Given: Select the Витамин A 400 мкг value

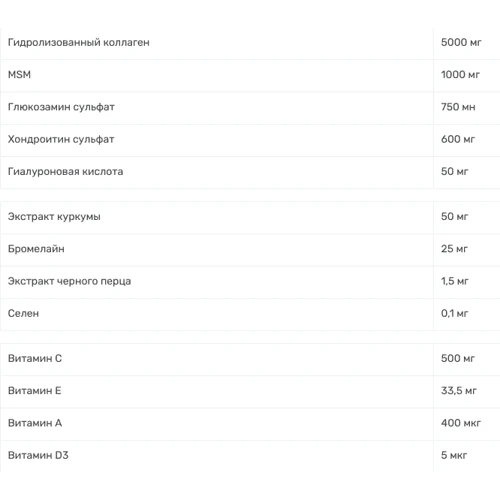Looking at the screenshot, I should pos(461,423).
